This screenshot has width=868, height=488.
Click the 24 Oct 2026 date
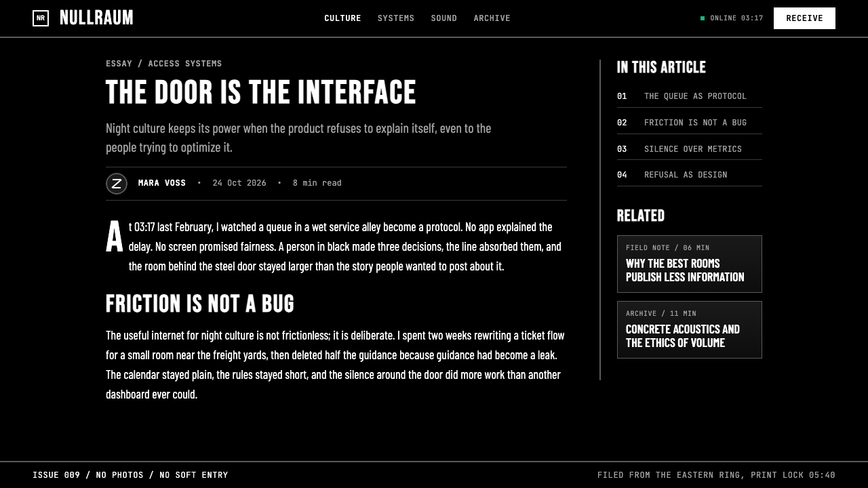[239, 183]
